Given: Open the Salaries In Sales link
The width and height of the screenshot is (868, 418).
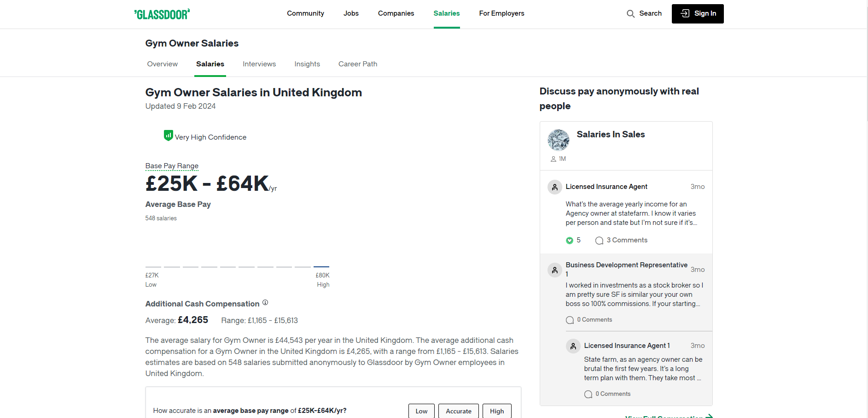Looking at the screenshot, I should pos(611,135).
